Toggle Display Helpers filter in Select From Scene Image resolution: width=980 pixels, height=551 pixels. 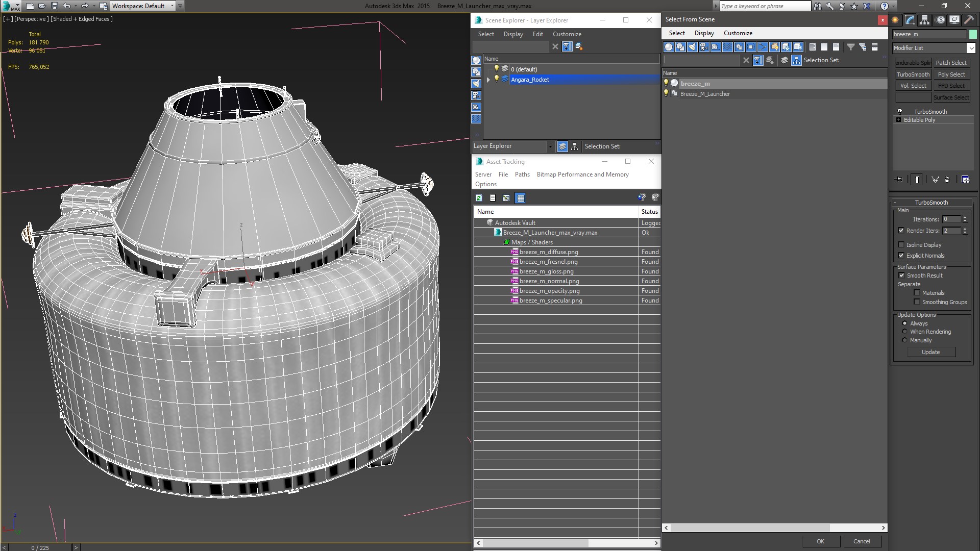tap(716, 47)
